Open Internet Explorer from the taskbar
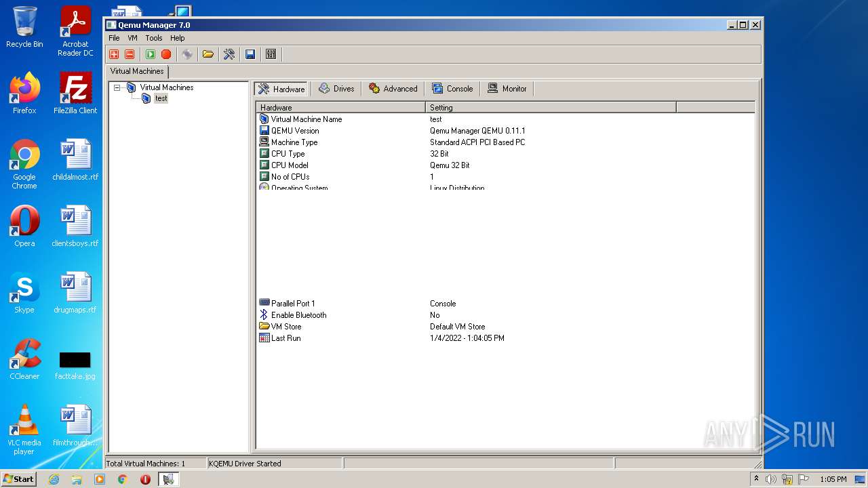Screen dimensions: 868x488 click(x=54, y=479)
